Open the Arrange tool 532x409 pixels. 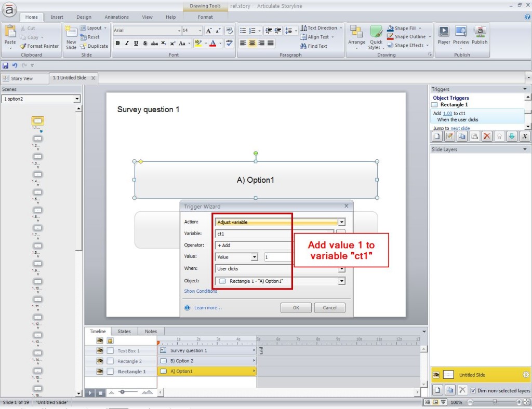click(x=356, y=37)
